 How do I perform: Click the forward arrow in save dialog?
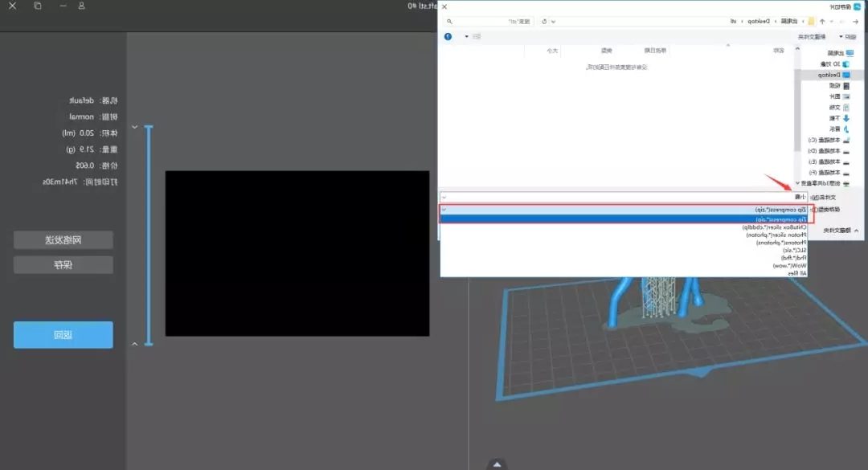[x=842, y=22]
